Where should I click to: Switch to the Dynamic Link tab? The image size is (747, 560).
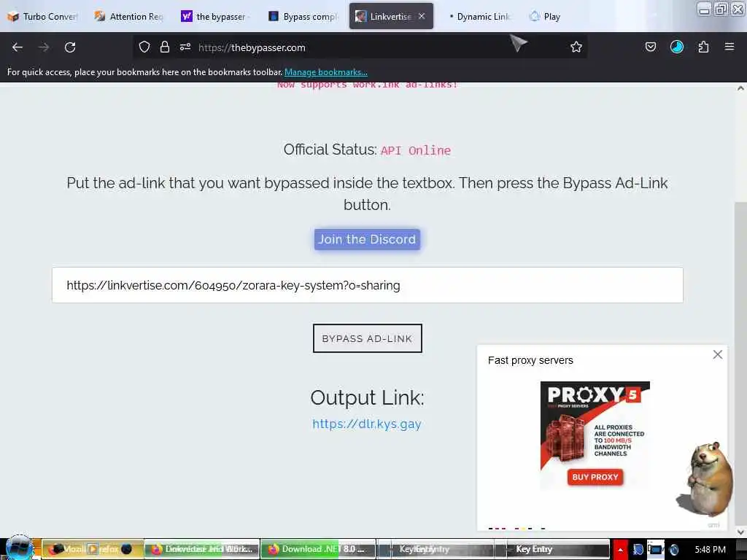[x=479, y=16]
